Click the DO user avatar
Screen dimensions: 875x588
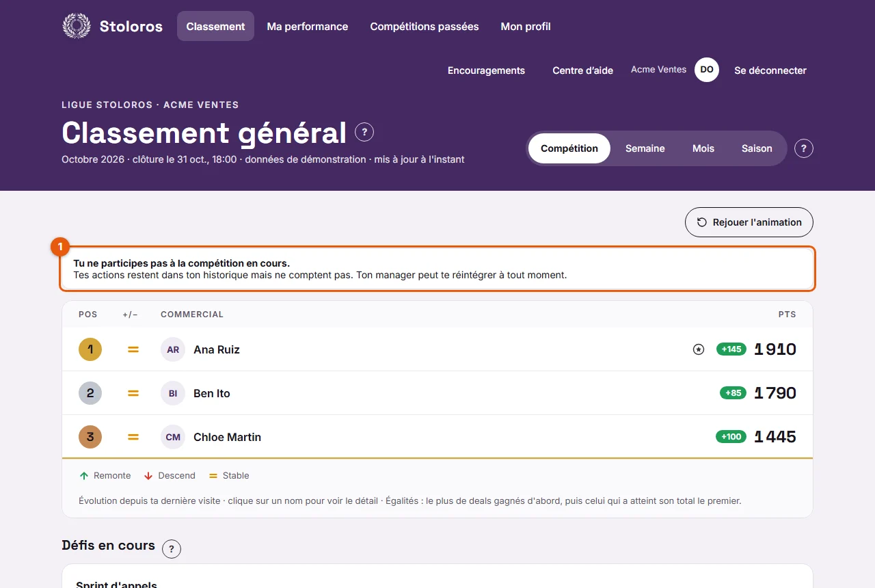click(707, 70)
